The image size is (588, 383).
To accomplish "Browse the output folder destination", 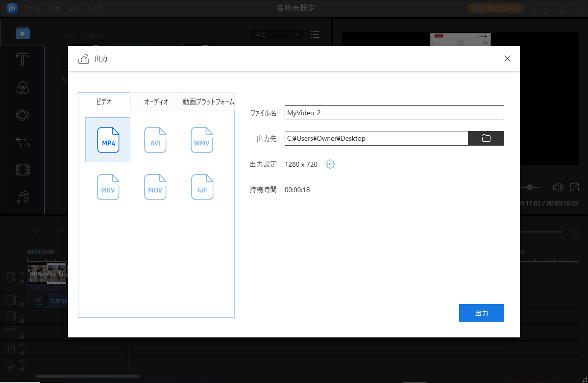I will tap(486, 138).
